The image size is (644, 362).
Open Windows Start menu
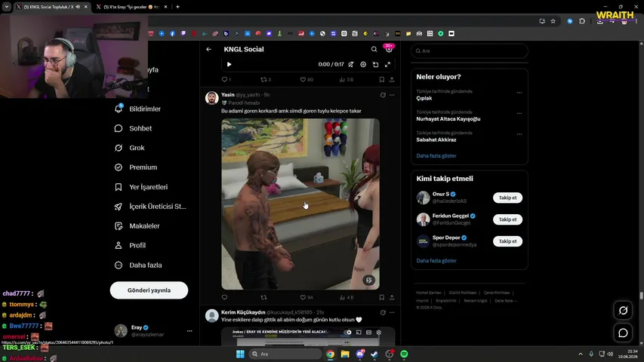tap(240, 354)
